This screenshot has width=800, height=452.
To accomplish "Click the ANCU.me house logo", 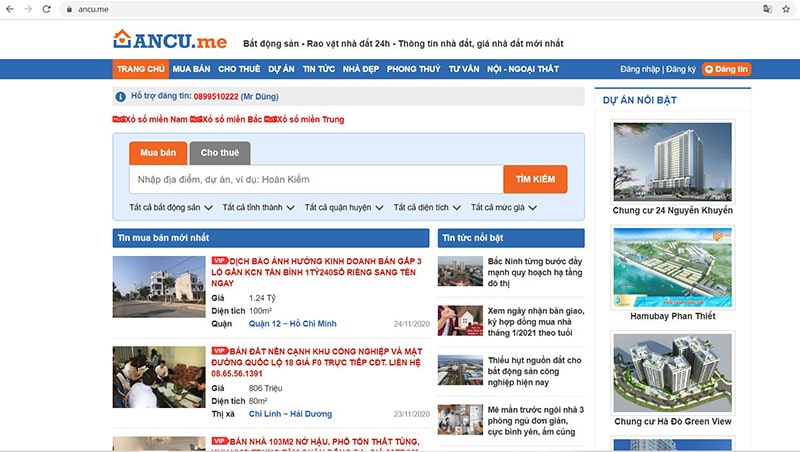I will click(x=170, y=39).
